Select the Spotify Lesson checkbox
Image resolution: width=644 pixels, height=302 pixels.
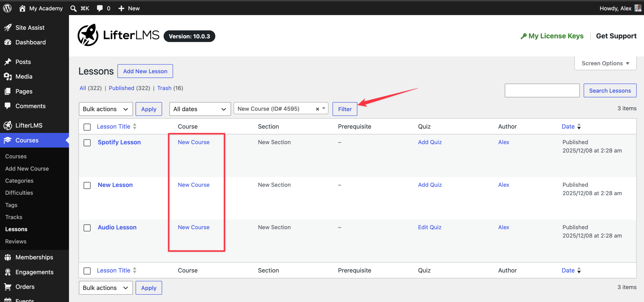(87, 143)
